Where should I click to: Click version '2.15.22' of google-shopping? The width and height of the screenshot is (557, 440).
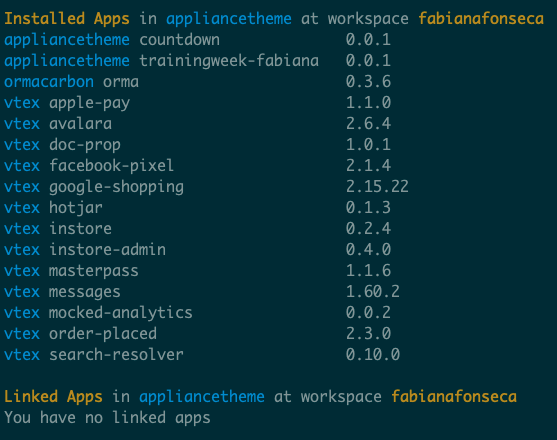pos(377,186)
